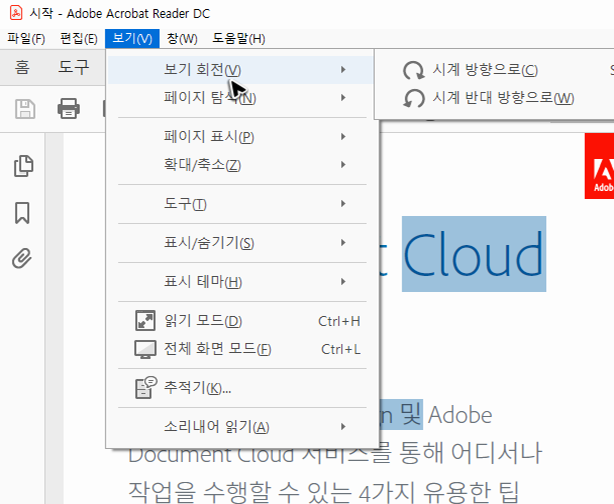The width and height of the screenshot is (614, 504).
Task: Expand submenu arrow beside 소리내어 읽기
Action: click(x=343, y=426)
